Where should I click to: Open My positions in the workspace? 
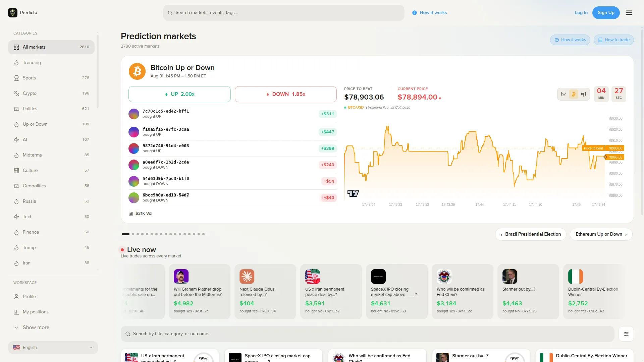(53, 312)
